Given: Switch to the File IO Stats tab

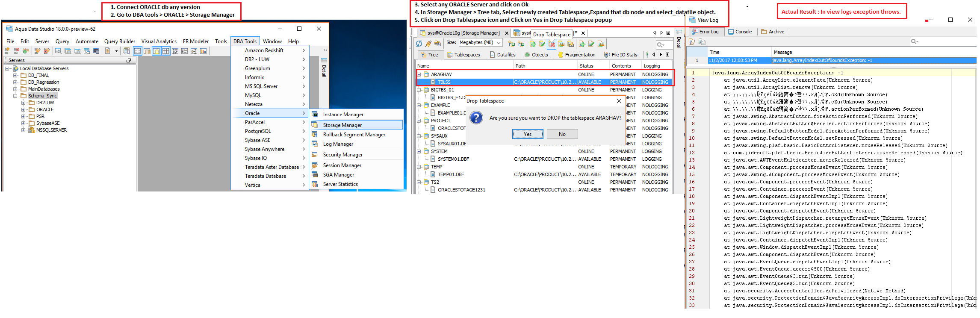Looking at the screenshot, I should 621,55.
